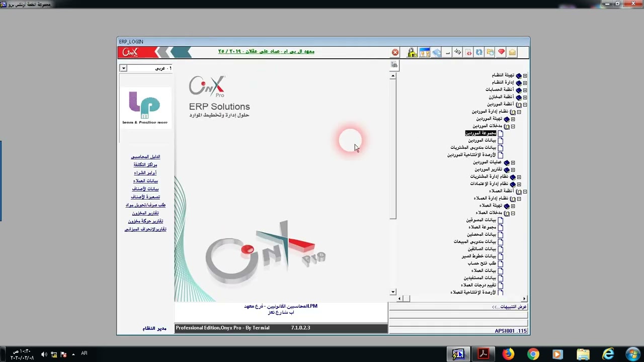Open تسعيرة الأصناف shortcut link
Image resolution: width=644 pixels, height=362 pixels.
click(x=145, y=197)
